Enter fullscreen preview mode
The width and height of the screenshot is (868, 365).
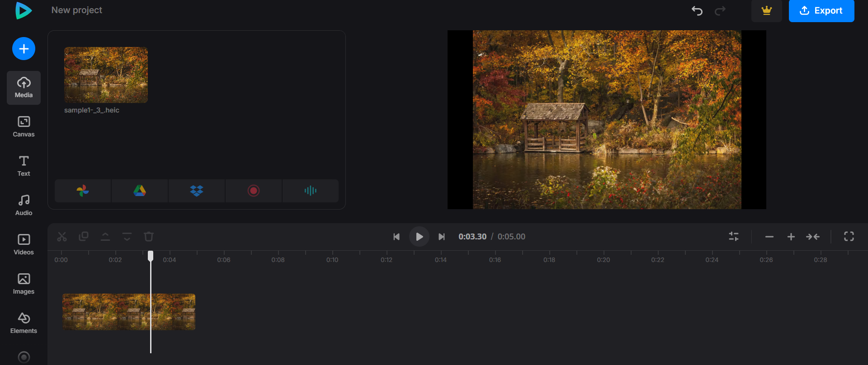click(x=849, y=236)
